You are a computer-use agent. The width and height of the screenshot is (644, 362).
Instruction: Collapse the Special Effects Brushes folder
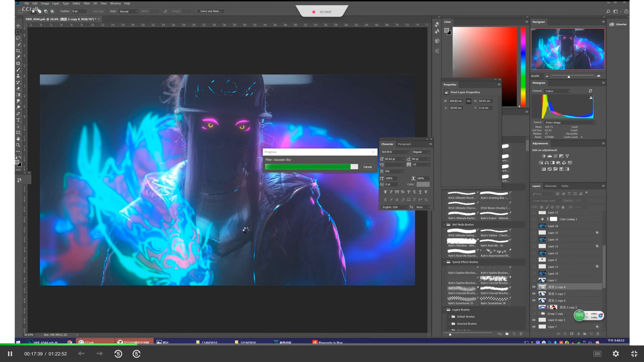click(445, 262)
